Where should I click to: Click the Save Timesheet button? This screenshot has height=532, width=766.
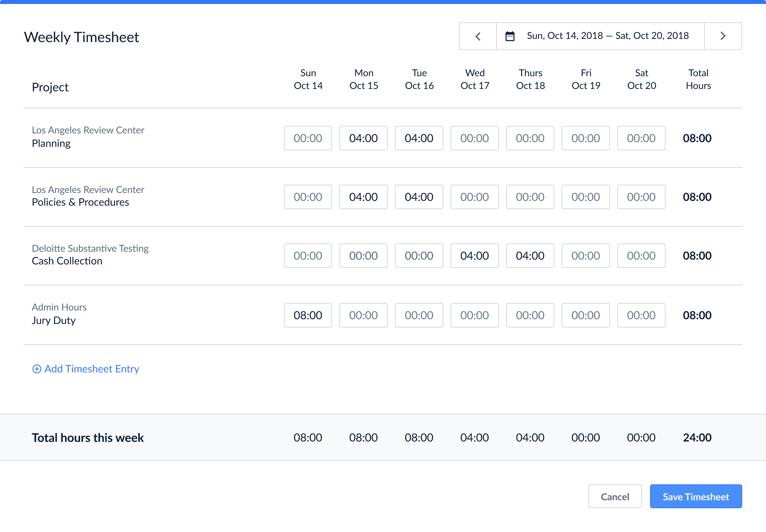696,496
